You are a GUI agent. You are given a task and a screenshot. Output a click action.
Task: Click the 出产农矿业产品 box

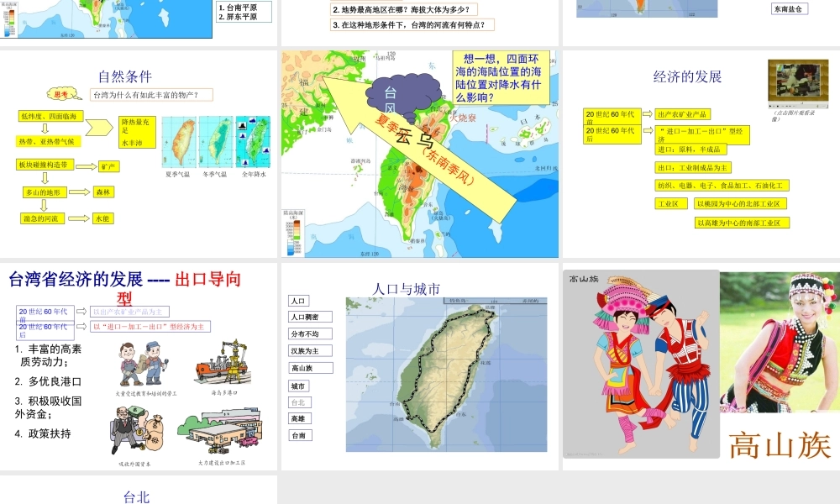point(683,114)
